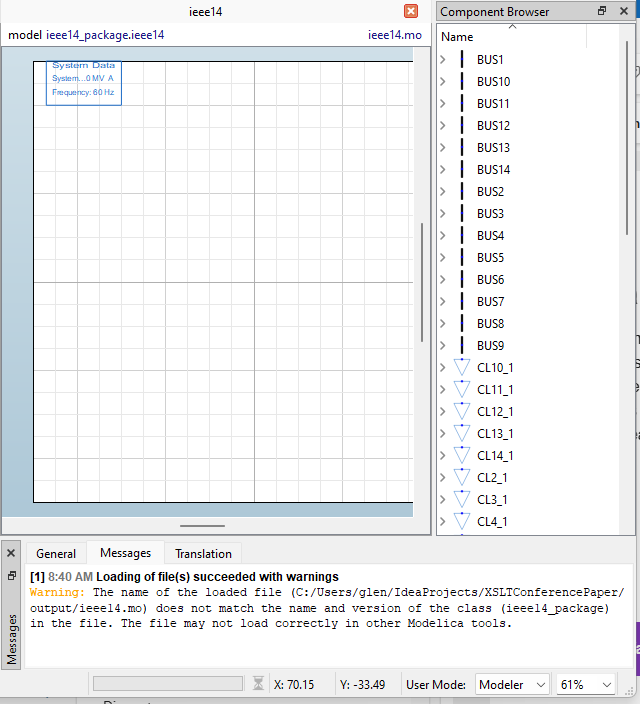
Task: Click the splitter handle below the diagram
Action: (x=203, y=526)
